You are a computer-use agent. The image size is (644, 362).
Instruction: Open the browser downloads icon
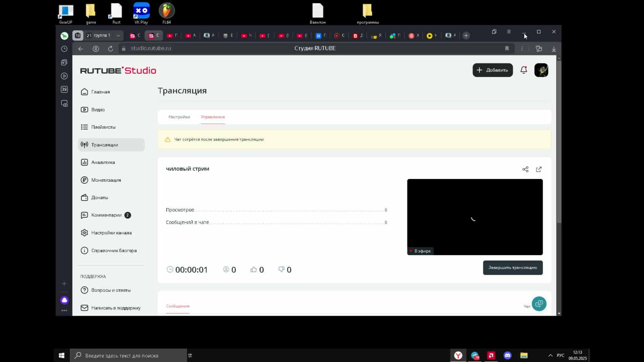point(554,49)
